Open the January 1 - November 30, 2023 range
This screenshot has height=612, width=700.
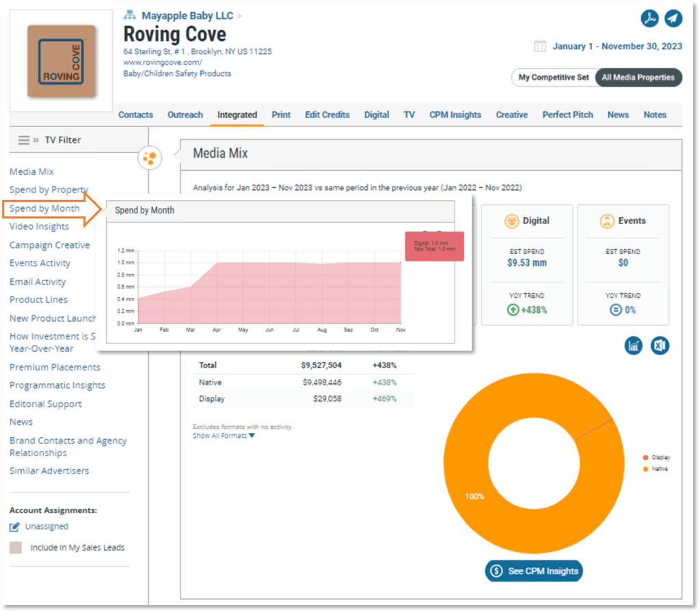pos(617,46)
